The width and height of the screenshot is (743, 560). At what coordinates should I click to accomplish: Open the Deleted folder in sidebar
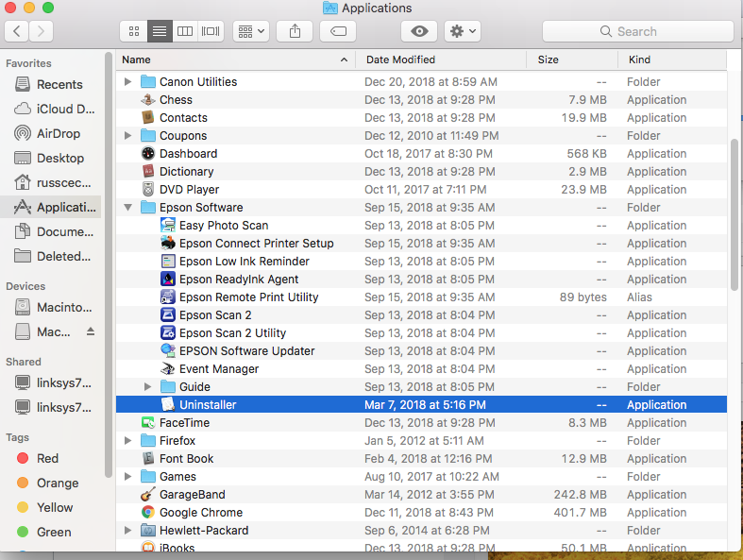51,257
